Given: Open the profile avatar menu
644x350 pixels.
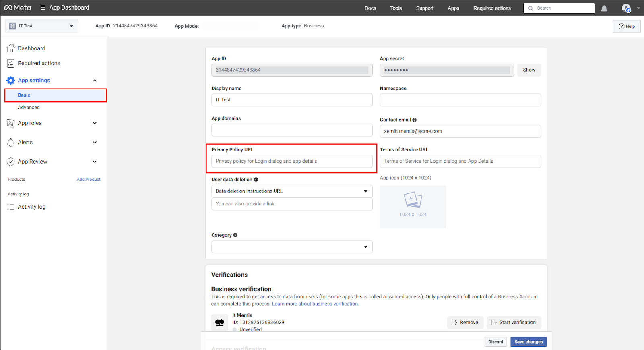Looking at the screenshot, I should coord(626,8).
